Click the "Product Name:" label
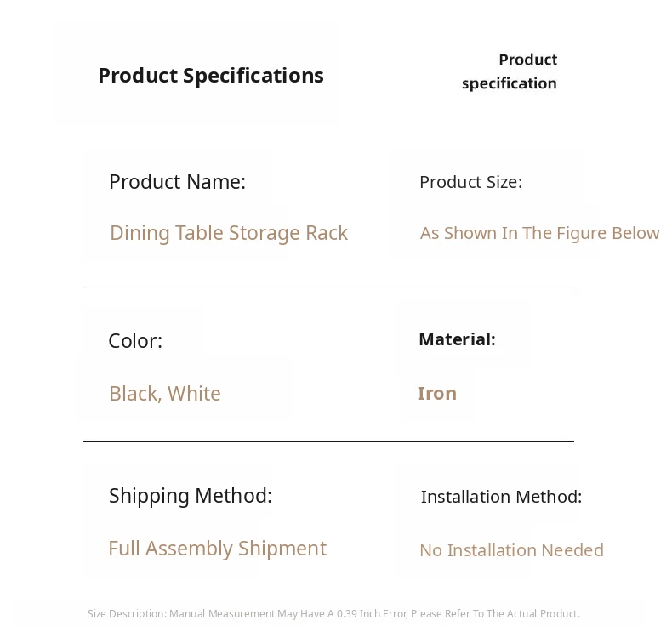 click(177, 182)
